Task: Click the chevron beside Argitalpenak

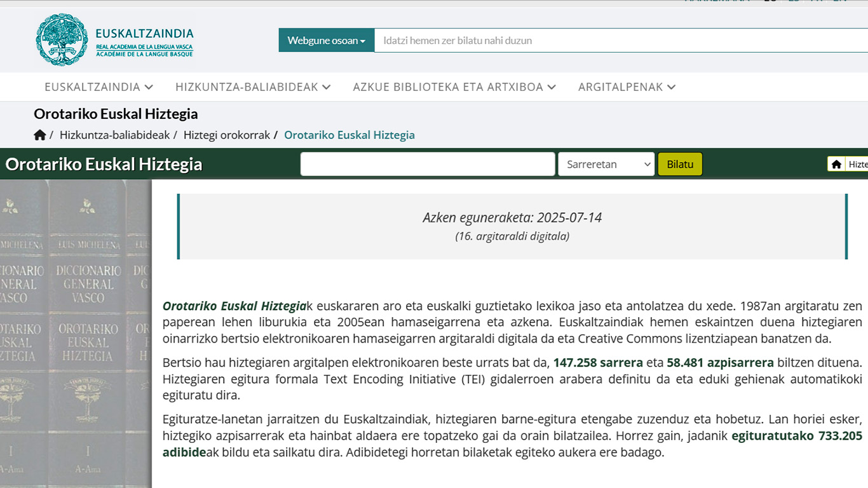Action: [672, 87]
